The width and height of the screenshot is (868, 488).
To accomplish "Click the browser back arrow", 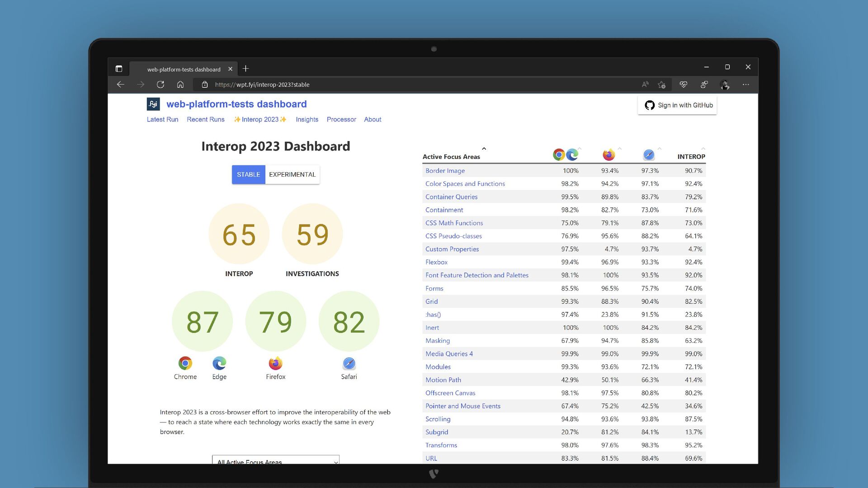I will pos(120,84).
